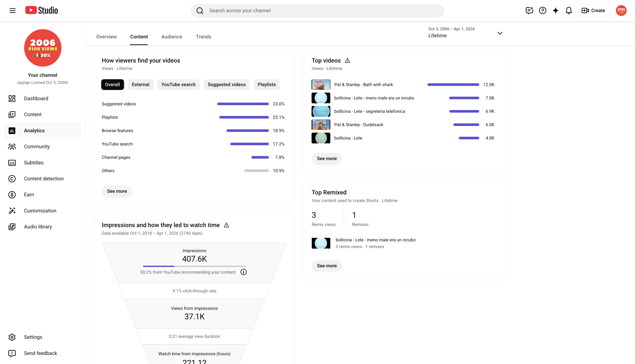Click the sparkle Ask Studio icon

(555, 11)
